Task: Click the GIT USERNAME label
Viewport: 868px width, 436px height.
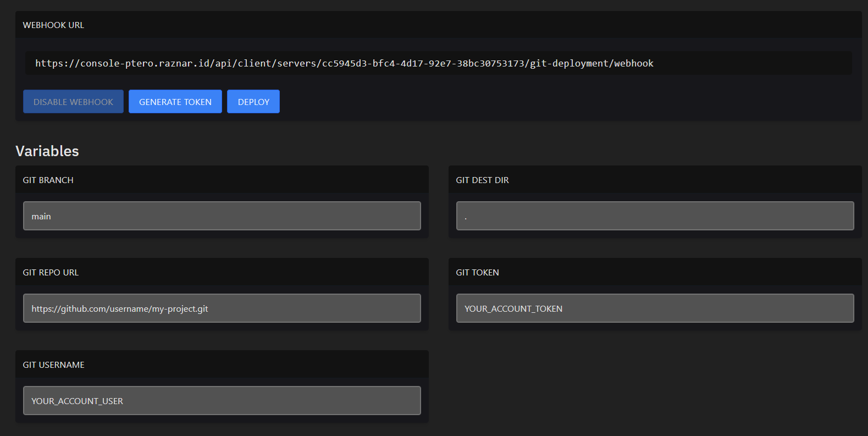Action: tap(53, 365)
